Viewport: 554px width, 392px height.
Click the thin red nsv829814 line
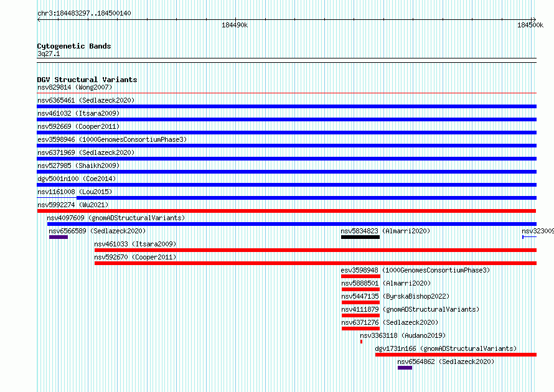(286, 93)
